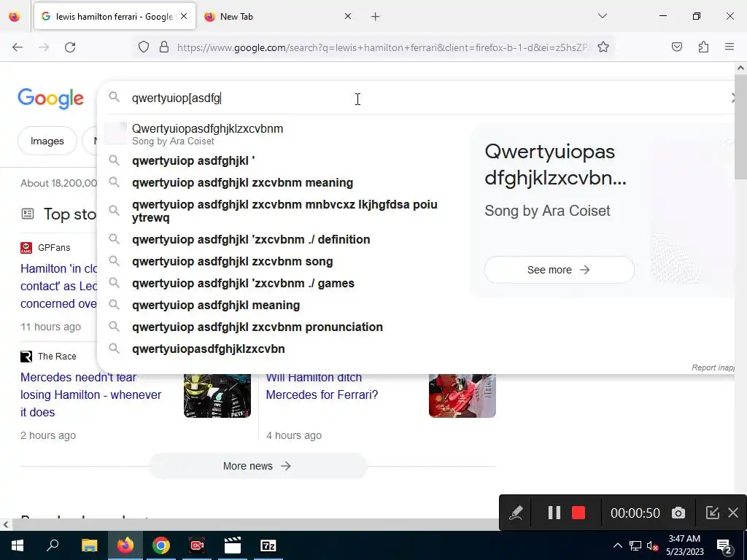Click the Report inappropriate predictions link
The height and width of the screenshot is (560, 747).
click(713, 367)
